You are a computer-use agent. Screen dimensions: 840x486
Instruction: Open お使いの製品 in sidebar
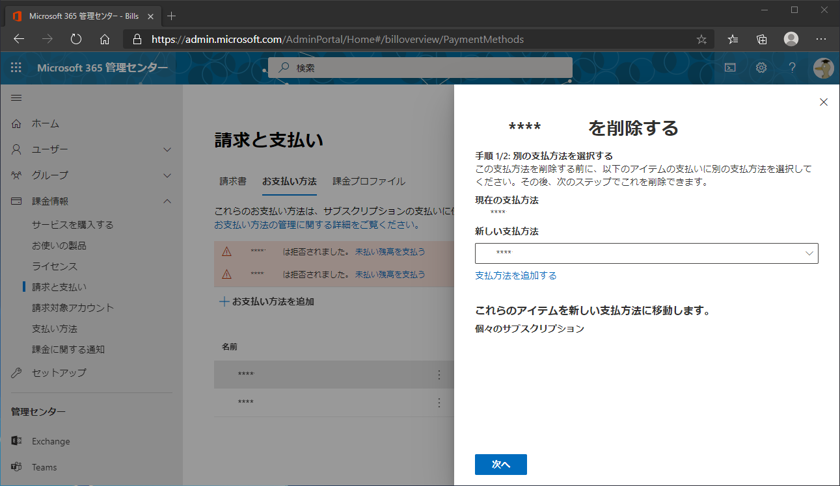tap(59, 245)
